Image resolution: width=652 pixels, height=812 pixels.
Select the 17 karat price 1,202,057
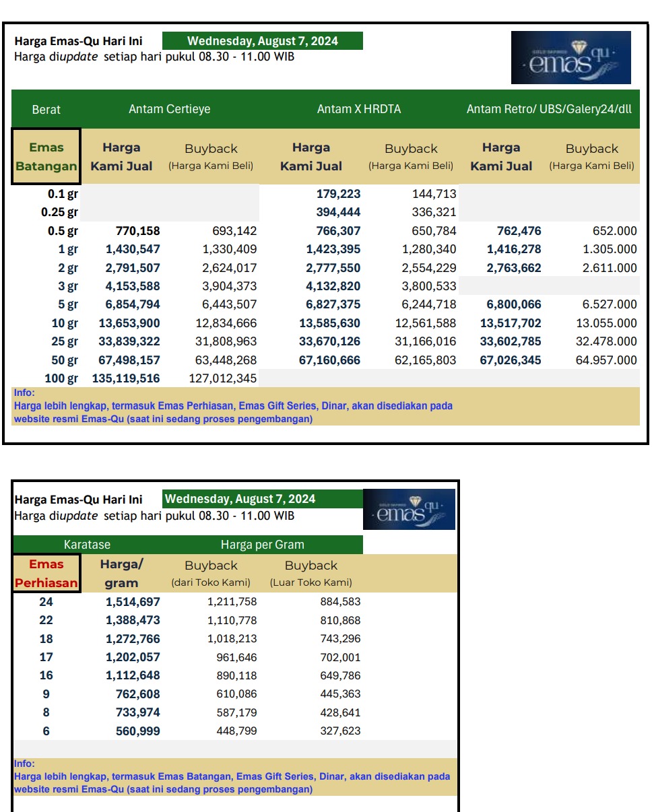click(133, 657)
